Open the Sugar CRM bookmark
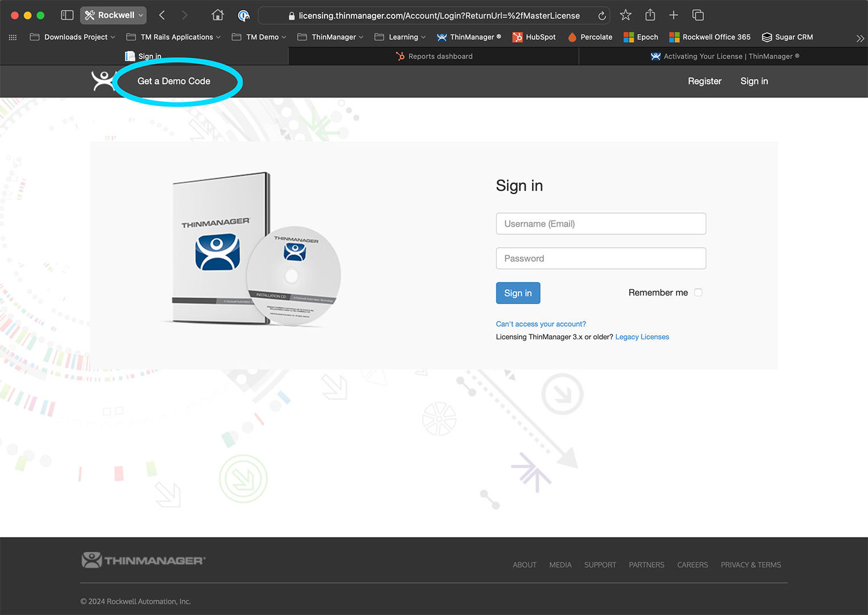Image resolution: width=868 pixels, height=615 pixels. click(x=787, y=37)
